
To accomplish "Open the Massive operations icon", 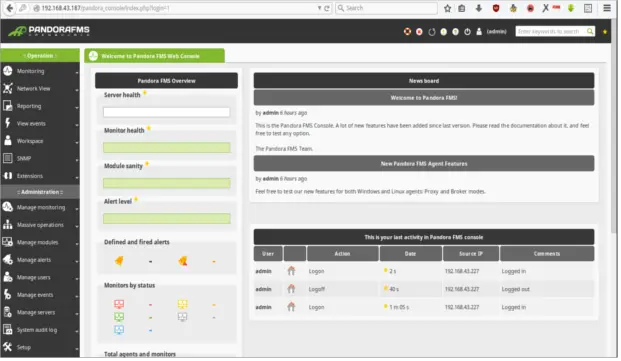I will 8,225.
